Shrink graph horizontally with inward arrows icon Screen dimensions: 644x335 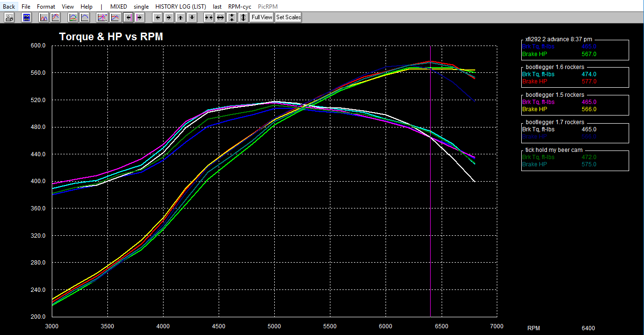coord(209,17)
